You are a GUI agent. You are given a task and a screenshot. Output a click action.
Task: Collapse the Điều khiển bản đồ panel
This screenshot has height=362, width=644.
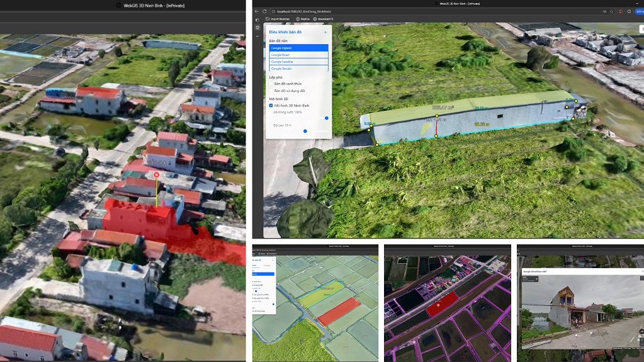(x=325, y=32)
